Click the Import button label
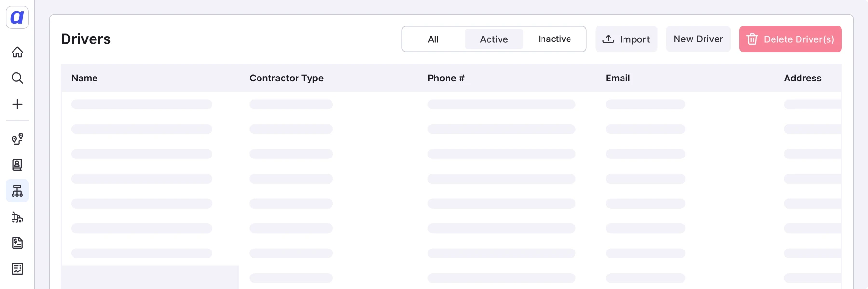 (635, 39)
